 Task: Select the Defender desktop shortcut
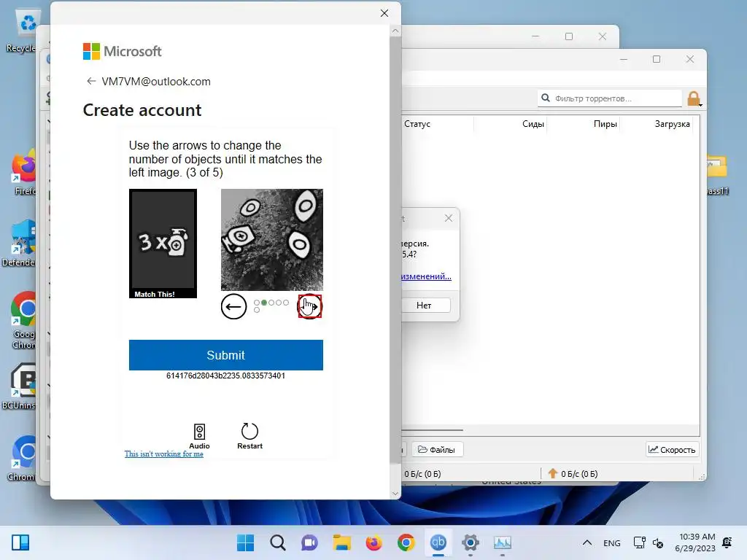tap(19, 244)
